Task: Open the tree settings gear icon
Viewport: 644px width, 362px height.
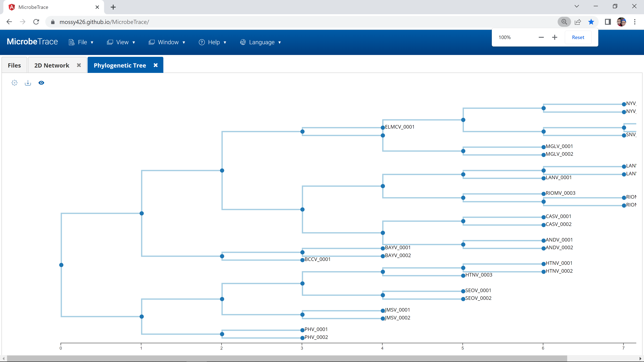Action: (14, 83)
